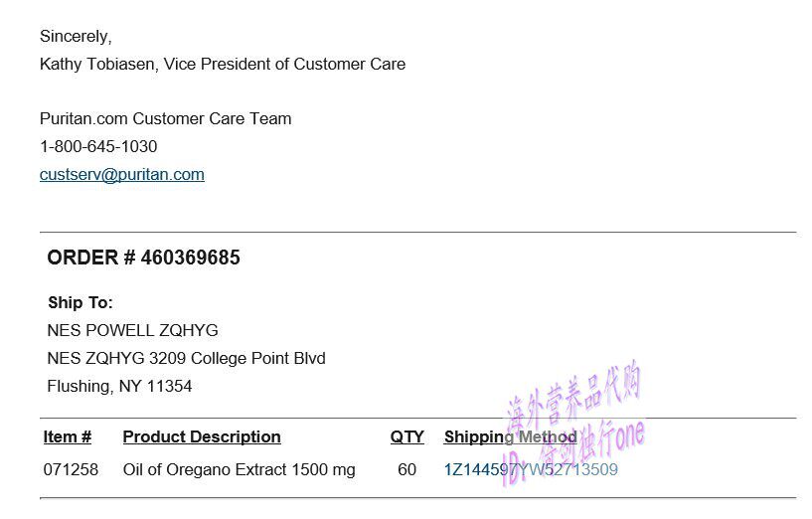The image size is (812, 519).
Task: Click the College Point Blvd address line
Action: [187, 359]
